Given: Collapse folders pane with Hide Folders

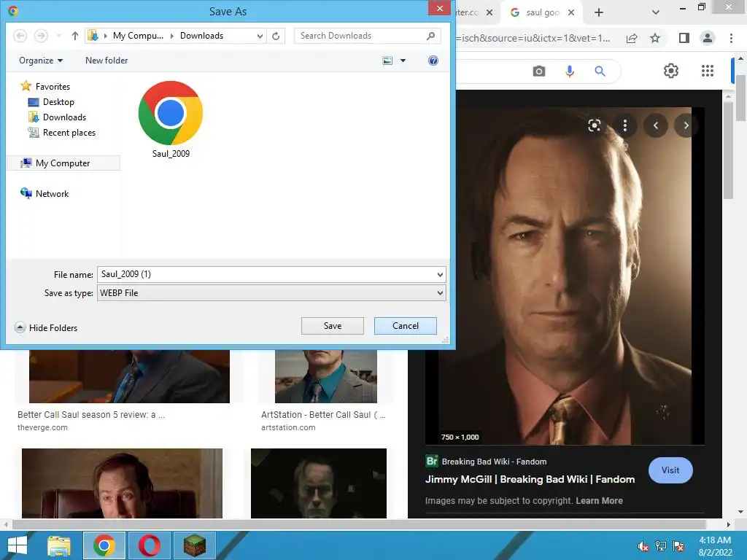Looking at the screenshot, I should tap(46, 327).
